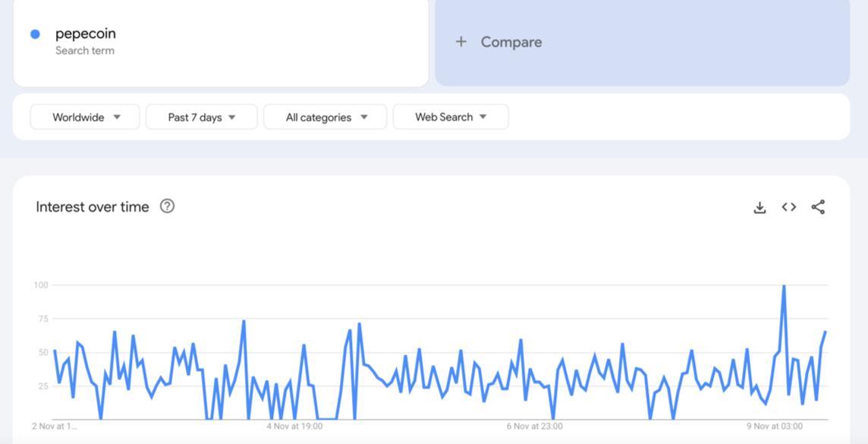Expand the Worldwide region dropdown

[x=85, y=117]
